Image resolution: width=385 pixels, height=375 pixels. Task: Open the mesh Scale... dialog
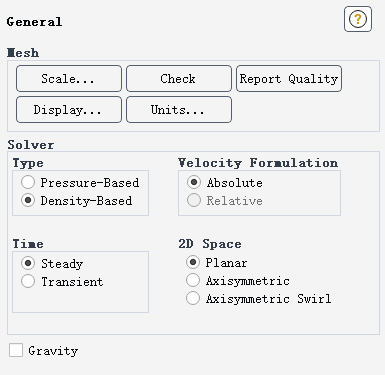point(69,78)
